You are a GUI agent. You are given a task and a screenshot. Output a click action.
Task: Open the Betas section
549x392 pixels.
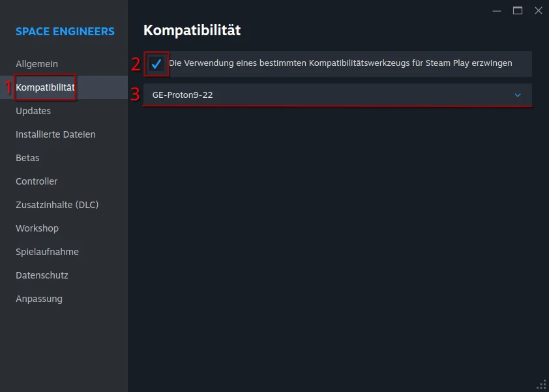pyautogui.click(x=27, y=158)
